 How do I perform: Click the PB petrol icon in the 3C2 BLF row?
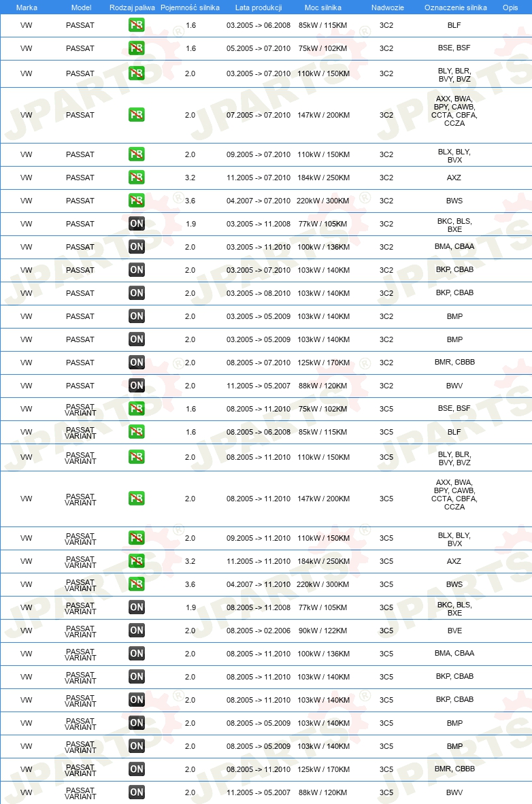pyautogui.click(x=137, y=25)
